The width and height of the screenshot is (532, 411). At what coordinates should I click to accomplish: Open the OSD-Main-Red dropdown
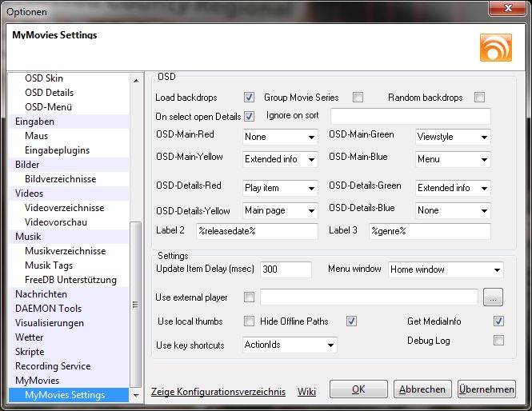(x=280, y=137)
